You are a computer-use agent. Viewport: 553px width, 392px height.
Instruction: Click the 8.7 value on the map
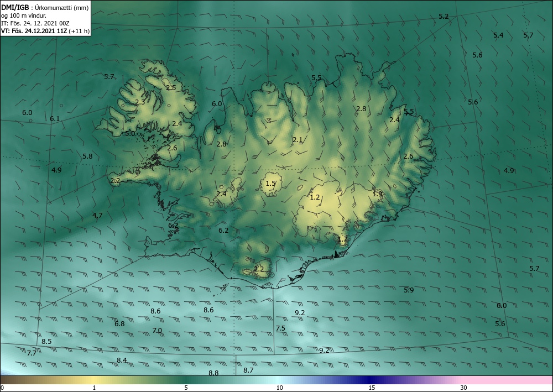tap(248, 370)
